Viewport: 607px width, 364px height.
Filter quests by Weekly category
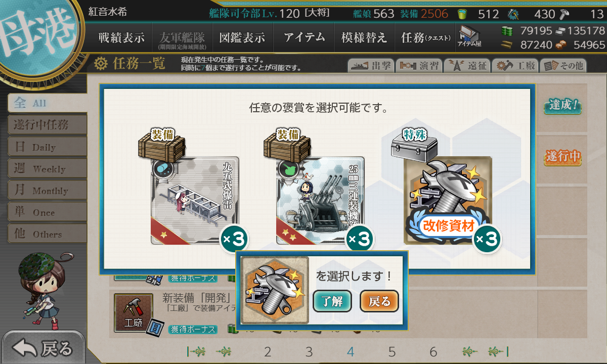tap(47, 169)
